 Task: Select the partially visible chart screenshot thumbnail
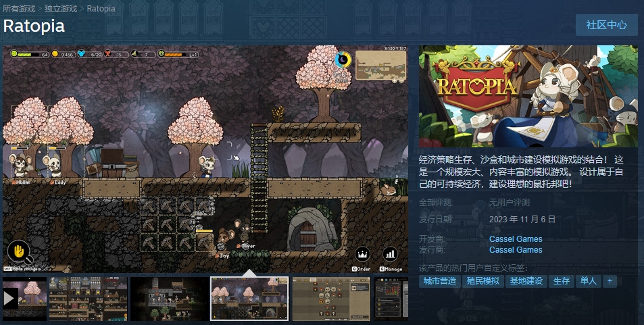pyautogui.click(x=391, y=299)
